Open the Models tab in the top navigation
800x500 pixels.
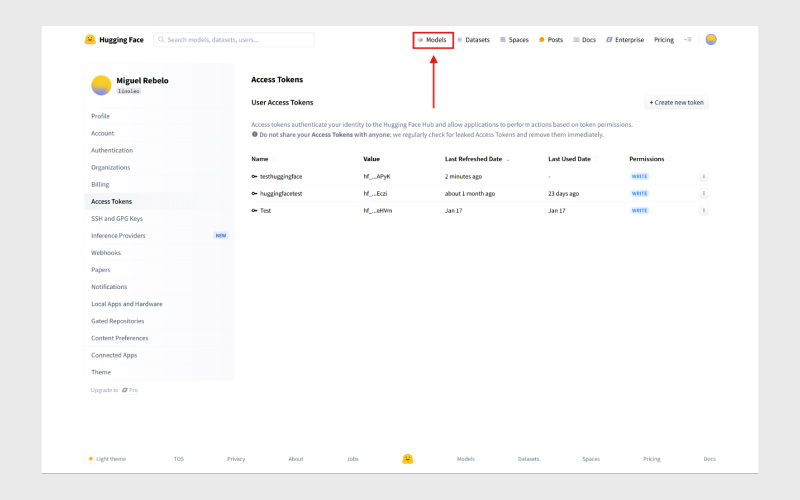tap(433, 40)
